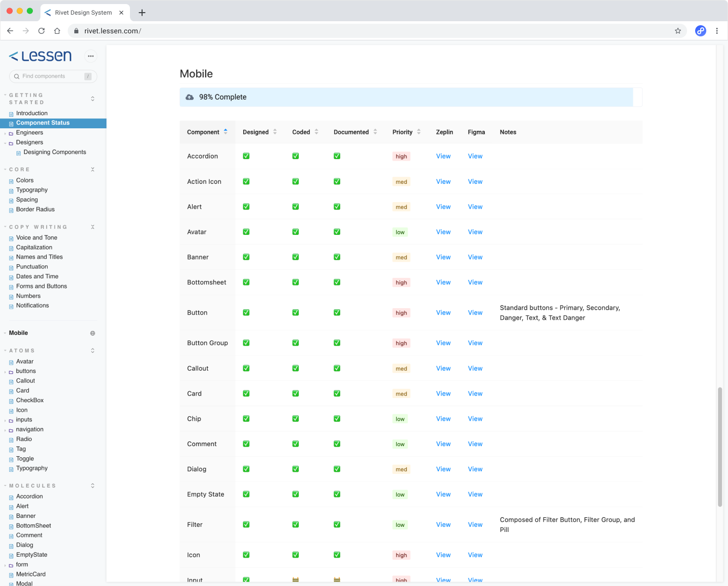Click the Coded checkmark for Button row
Screen dimensions: 728x586
296,313
